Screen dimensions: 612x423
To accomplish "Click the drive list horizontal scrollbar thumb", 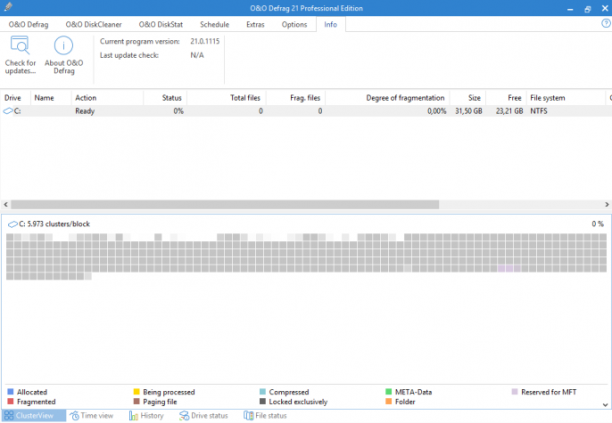I will tap(225, 204).
